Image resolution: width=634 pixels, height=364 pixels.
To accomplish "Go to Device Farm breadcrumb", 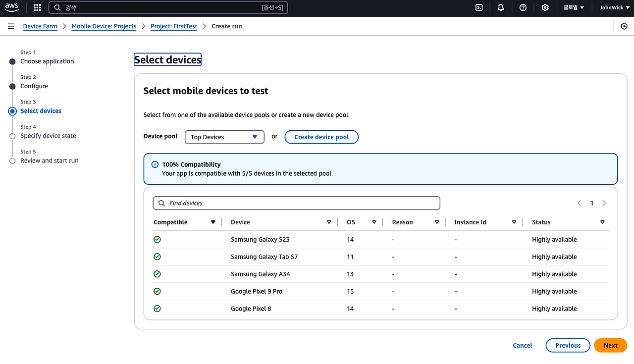I will 40,26.
